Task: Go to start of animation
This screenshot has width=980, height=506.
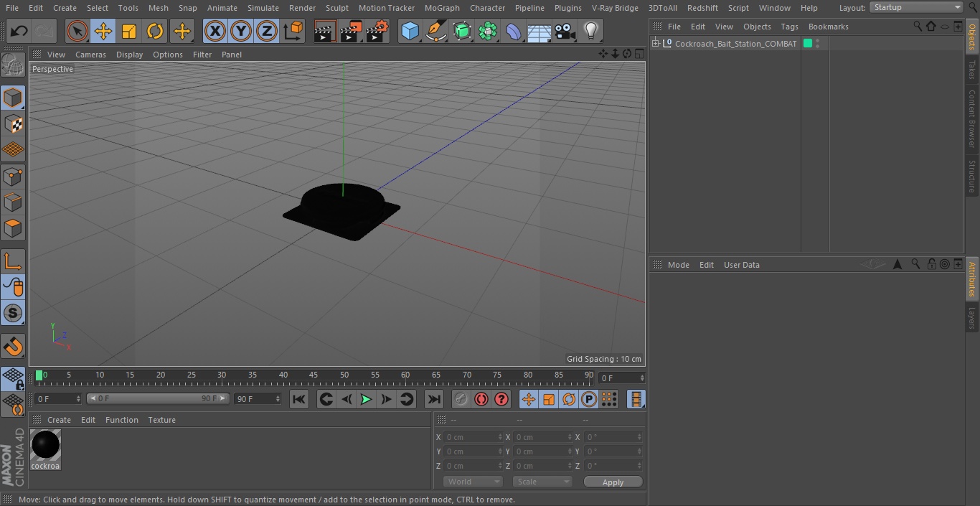Action: (x=299, y=399)
